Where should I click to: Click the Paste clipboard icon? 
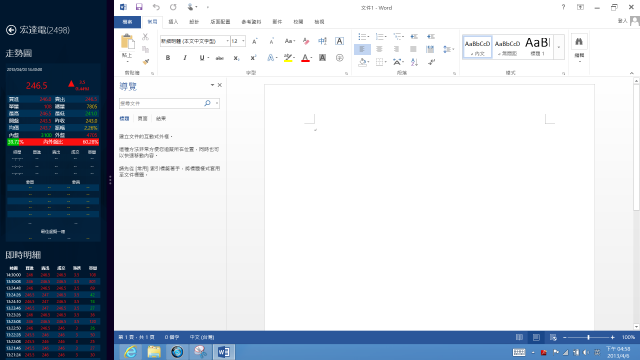(127, 42)
